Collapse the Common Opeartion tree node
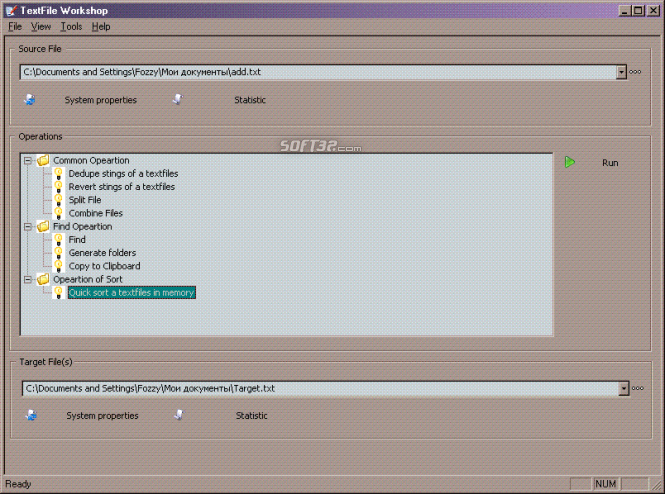665x494 pixels. pyautogui.click(x=28, y=160)
